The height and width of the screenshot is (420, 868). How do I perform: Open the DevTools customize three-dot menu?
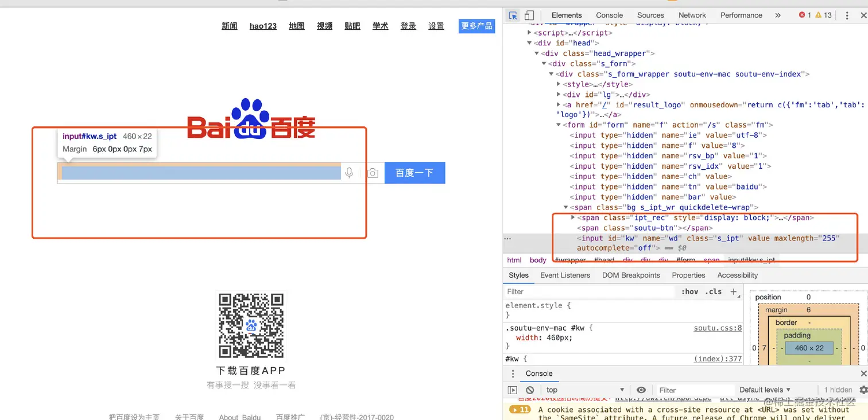tap(847, 15)
